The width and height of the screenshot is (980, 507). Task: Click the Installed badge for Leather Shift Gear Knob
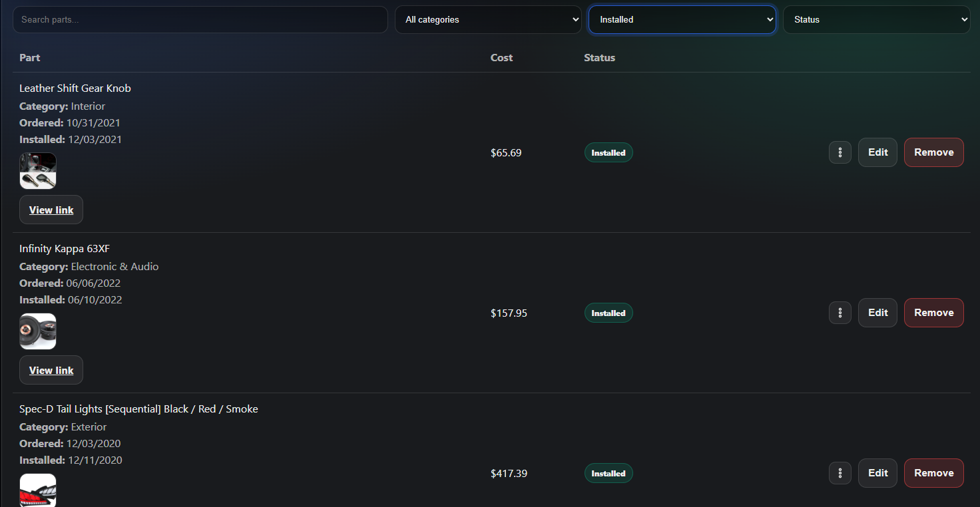point(609,152)
